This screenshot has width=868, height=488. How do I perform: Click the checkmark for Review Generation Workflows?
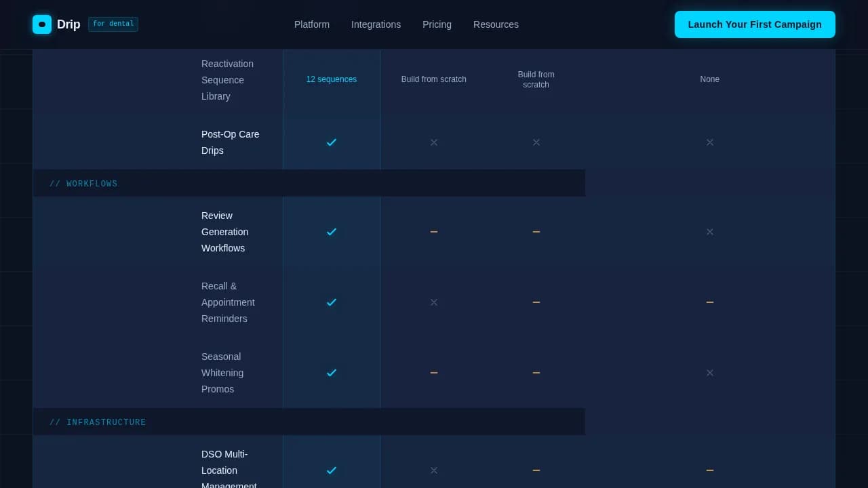tap(332, 232)
